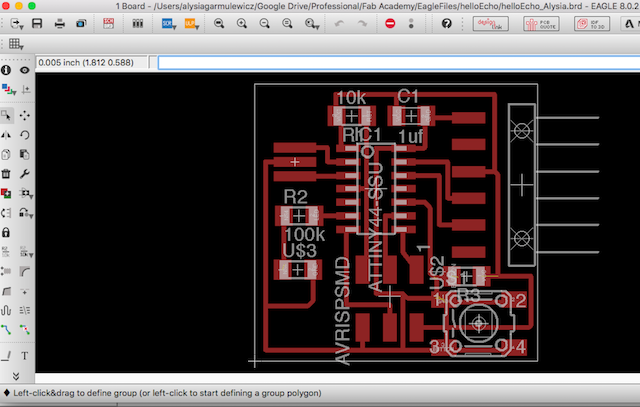640x407 pixels.
Task: Select the Info tool
Action: pos(6,70)
